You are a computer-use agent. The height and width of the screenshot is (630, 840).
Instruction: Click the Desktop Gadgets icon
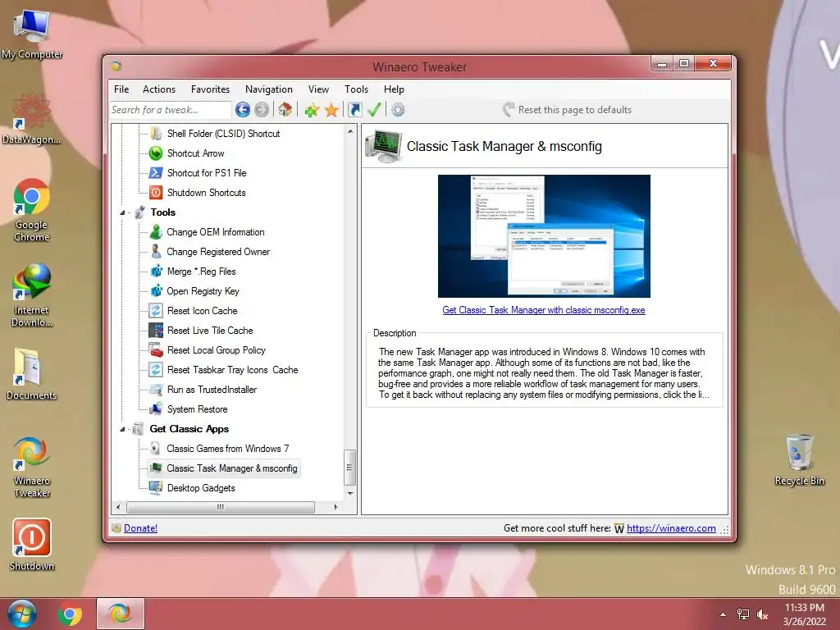pos(156,487)
